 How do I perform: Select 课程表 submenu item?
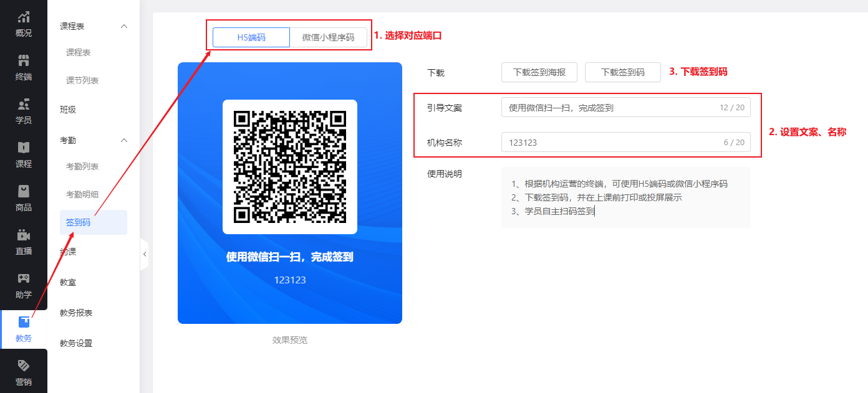point(79,53)
